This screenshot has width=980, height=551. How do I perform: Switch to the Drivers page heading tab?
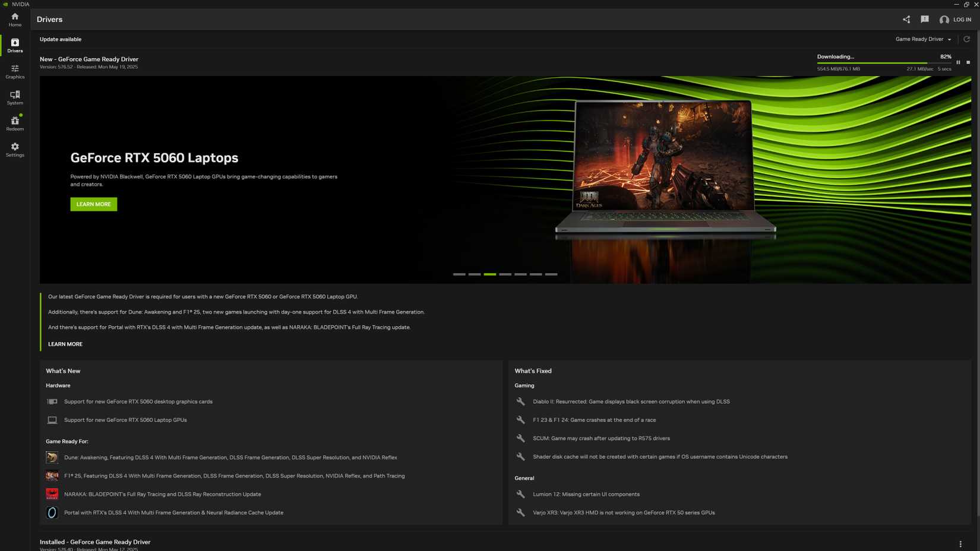pyautogui.click(x=49, y=19)
